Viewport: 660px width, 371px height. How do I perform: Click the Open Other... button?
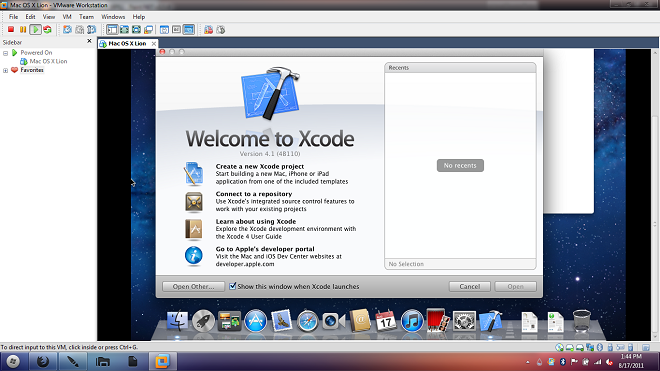pyautogui.click(x=193, y=286)
